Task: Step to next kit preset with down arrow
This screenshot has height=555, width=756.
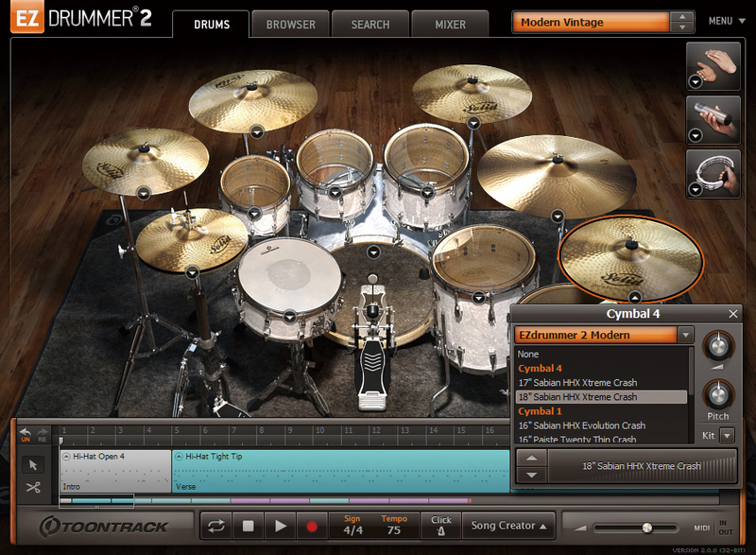Action: [682, 27]
